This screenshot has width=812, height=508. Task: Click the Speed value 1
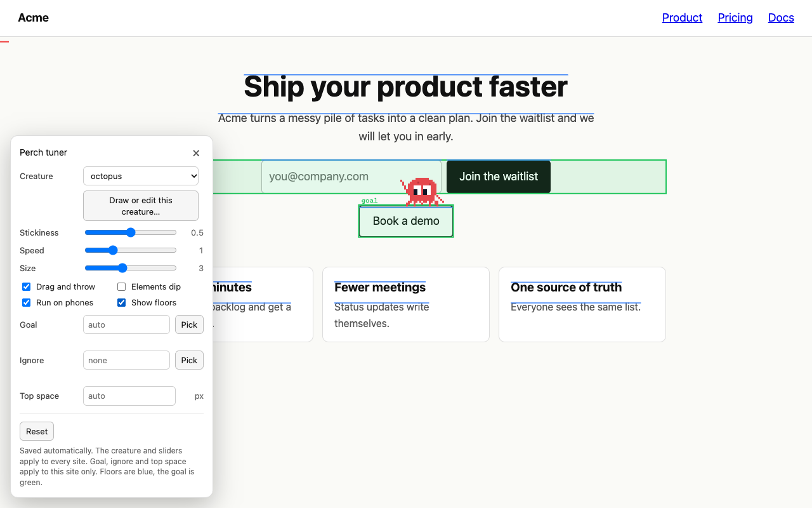[201, 251]
